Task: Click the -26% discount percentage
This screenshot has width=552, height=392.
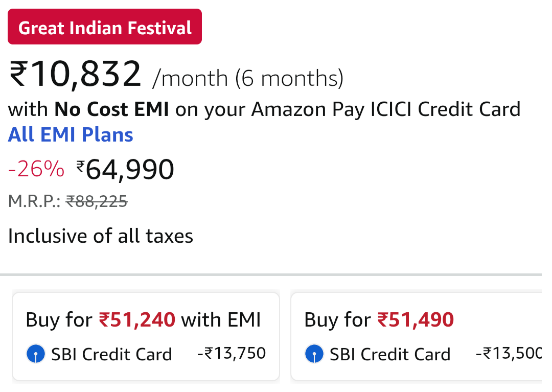Action: [36, 169]
